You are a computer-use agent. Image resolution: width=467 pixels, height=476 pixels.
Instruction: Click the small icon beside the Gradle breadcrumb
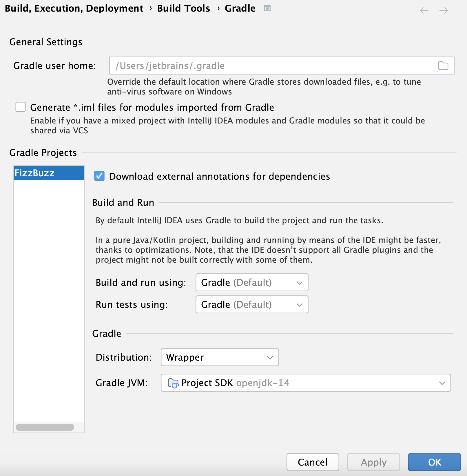267,8
